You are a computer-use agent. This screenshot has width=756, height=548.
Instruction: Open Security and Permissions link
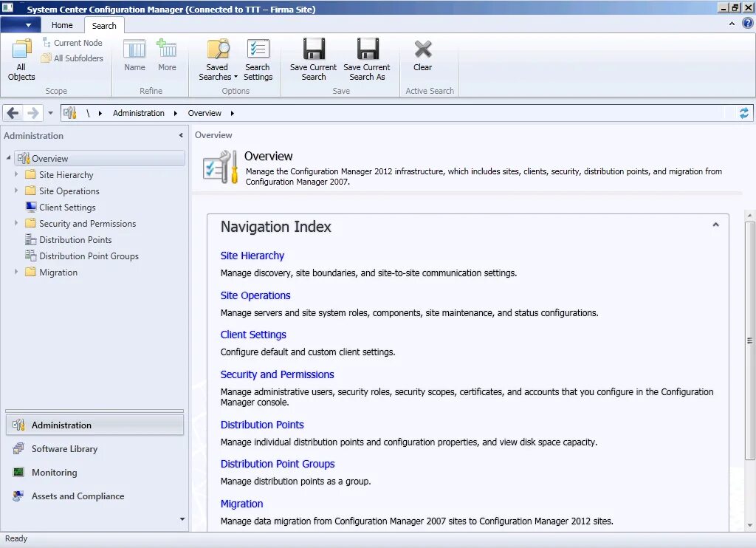278,375
